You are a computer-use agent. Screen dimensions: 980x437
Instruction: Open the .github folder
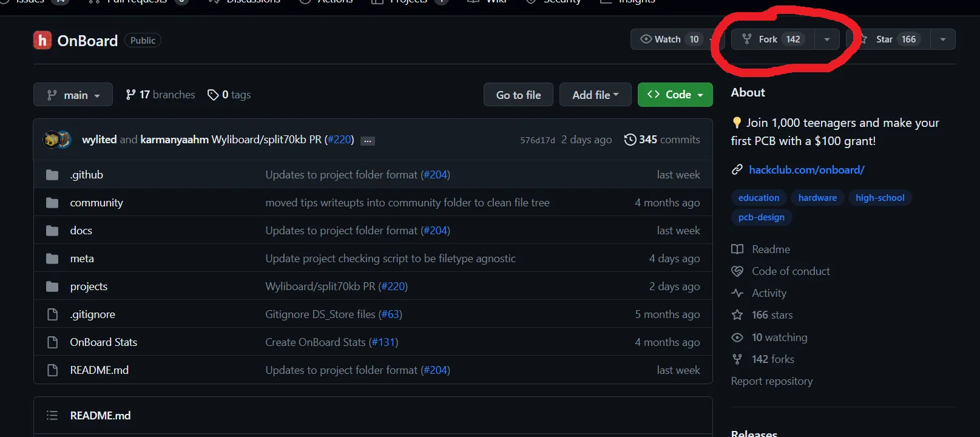(x=87, y=175)
